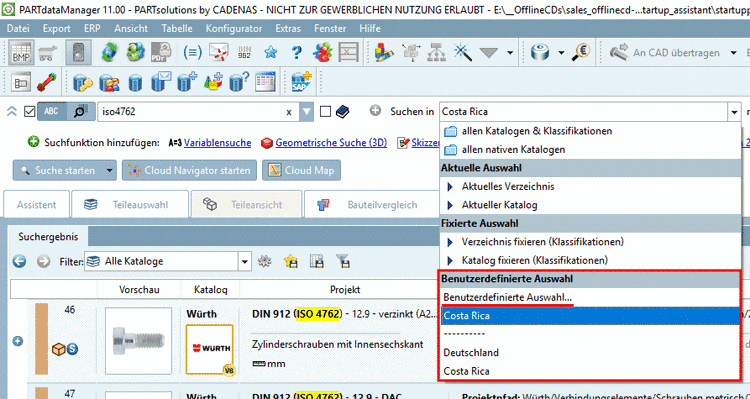Select allen nativen Katalogen option
Screen dimensions: 750x399
(x=513, y=150)
